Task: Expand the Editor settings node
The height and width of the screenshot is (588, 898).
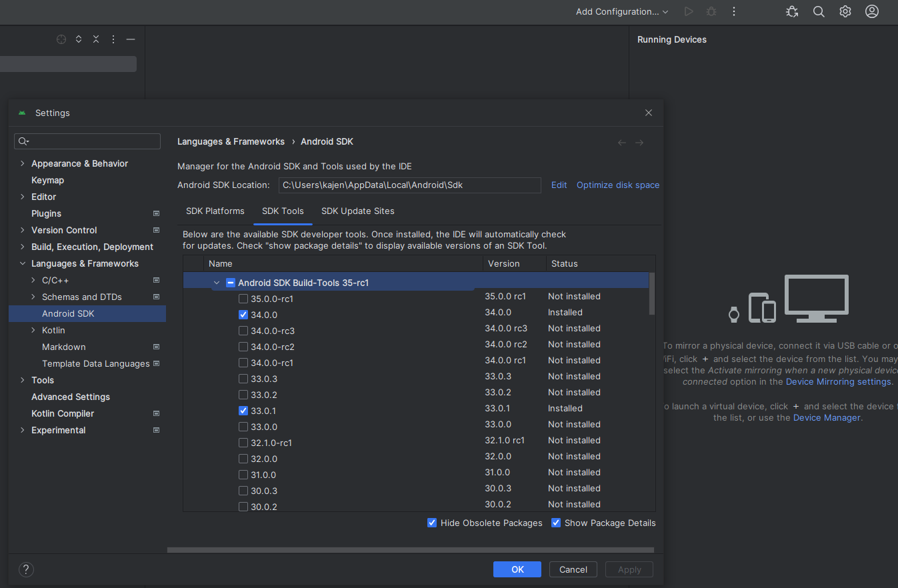Action: (x=23, y=197)
